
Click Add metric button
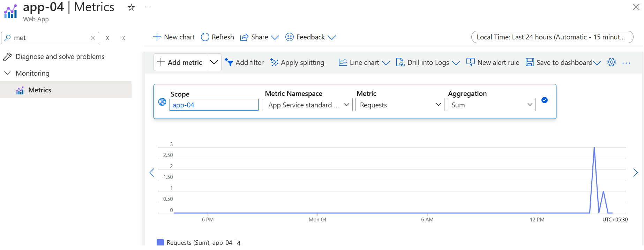[x=180, y=62]
